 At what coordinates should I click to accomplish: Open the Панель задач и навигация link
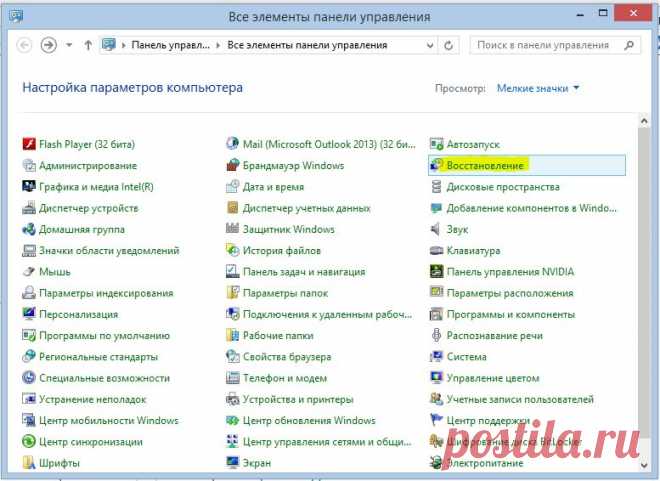304,272
